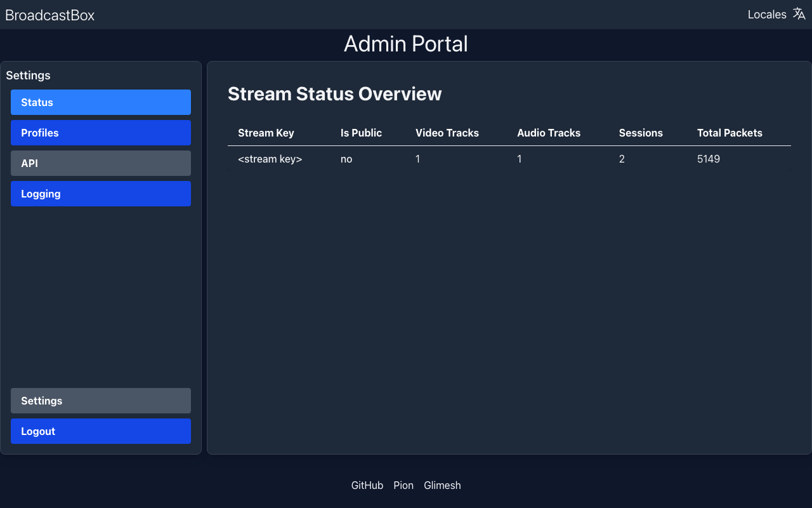The image size is (812, 508).
Task: Log out using the Logout button
Action: 101,431
